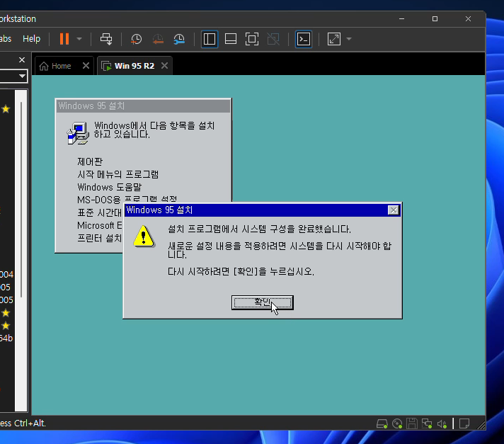Click the disabled Unity mode icon

[x=273, y=39]
